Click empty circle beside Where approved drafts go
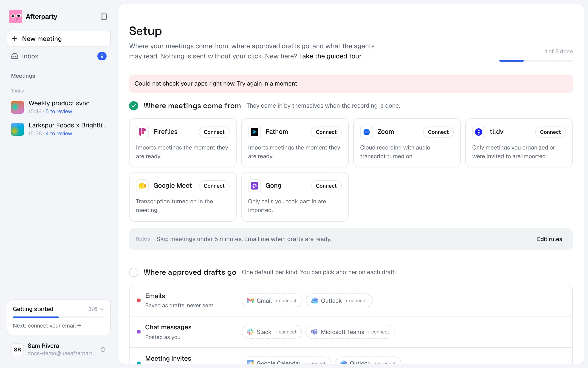 tap(134, 272)
